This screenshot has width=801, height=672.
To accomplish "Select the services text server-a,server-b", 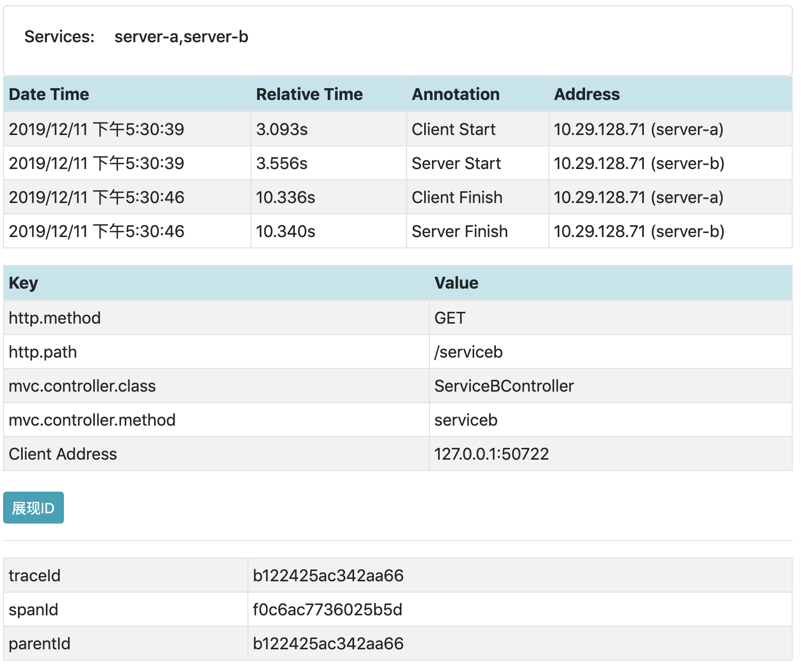I will pyautogui.click(x=181, y=37).
